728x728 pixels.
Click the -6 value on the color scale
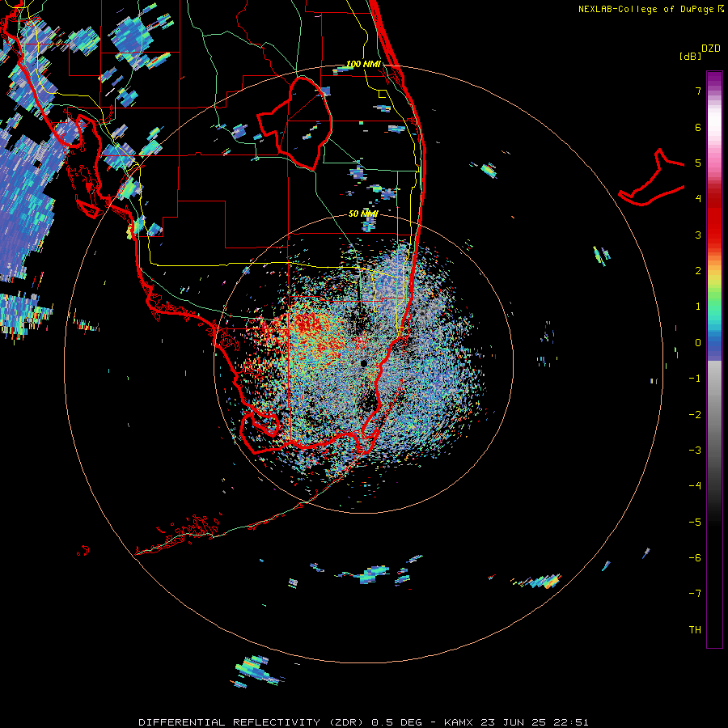tap(695, 558)
